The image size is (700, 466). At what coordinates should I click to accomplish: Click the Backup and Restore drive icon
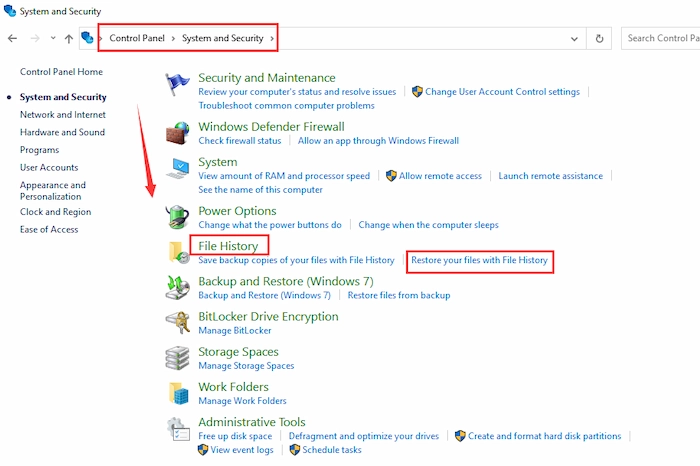coord(177,287)
